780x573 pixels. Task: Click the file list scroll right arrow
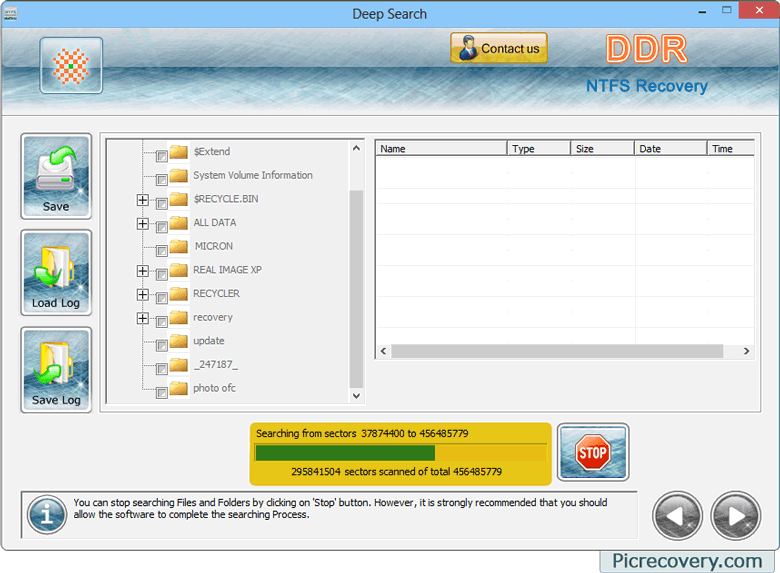746,351
